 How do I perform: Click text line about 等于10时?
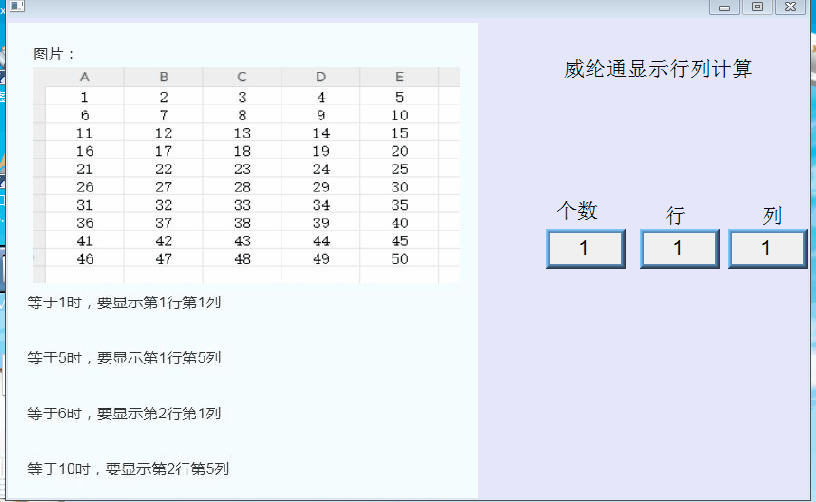(x=128, y=468)
